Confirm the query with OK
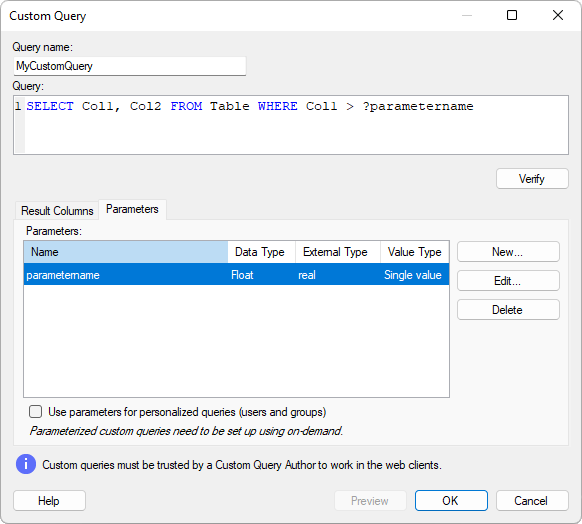The height and width of the screenshot is (524, 582). 451,501
